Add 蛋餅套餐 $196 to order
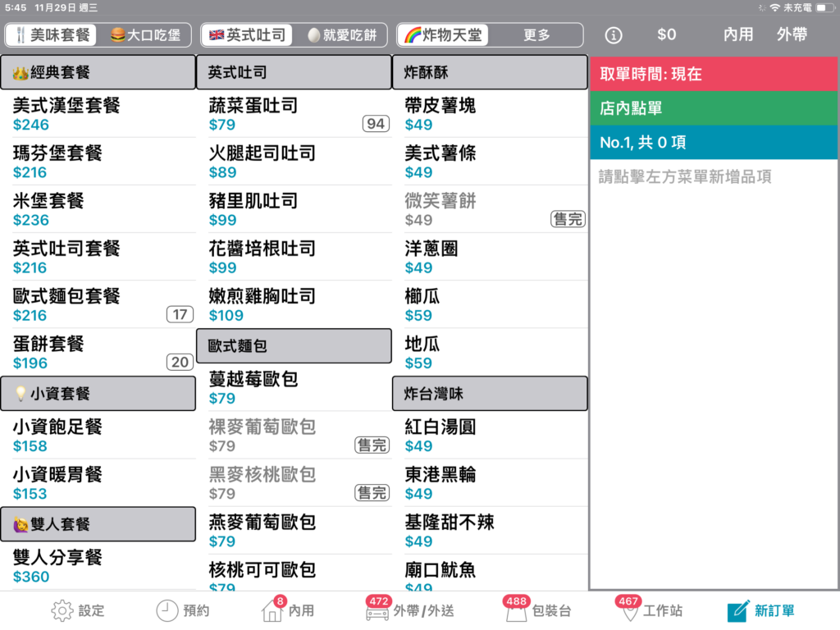The height and width of the screenshot is (630, 840). 98,353
